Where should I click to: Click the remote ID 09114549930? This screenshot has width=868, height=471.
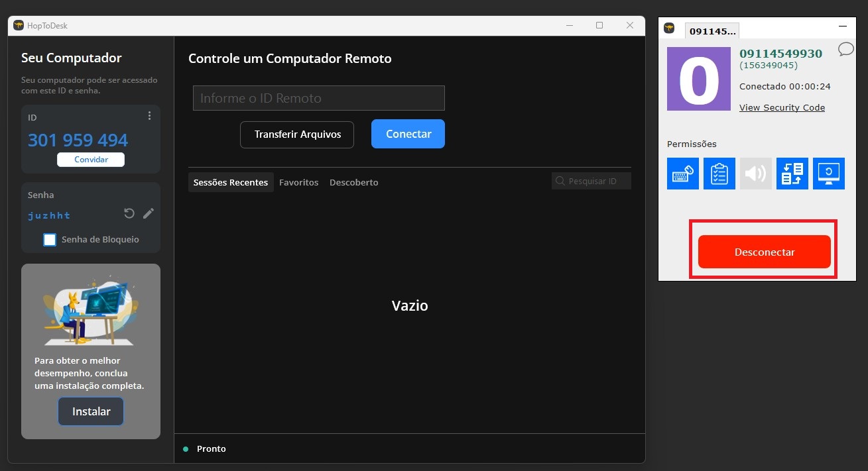pyautogui.click(x=780, y=54)
